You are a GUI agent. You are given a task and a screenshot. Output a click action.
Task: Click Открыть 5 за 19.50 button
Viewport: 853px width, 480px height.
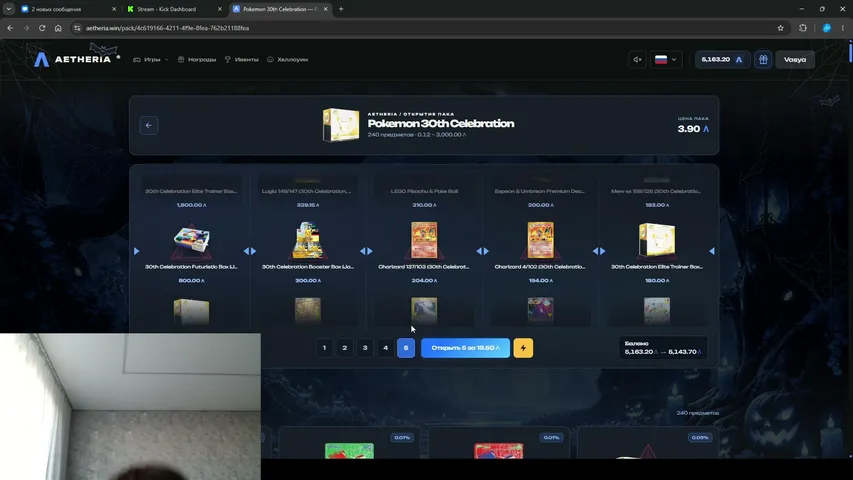click(465, 348)
